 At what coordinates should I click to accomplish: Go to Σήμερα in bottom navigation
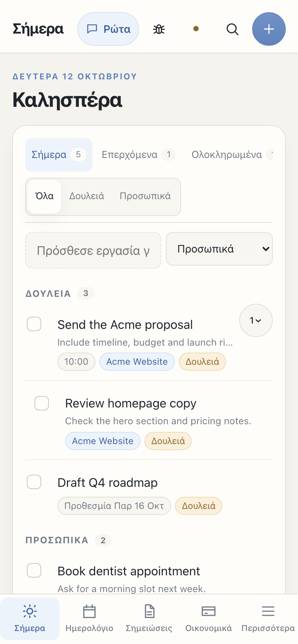[30, 618]
